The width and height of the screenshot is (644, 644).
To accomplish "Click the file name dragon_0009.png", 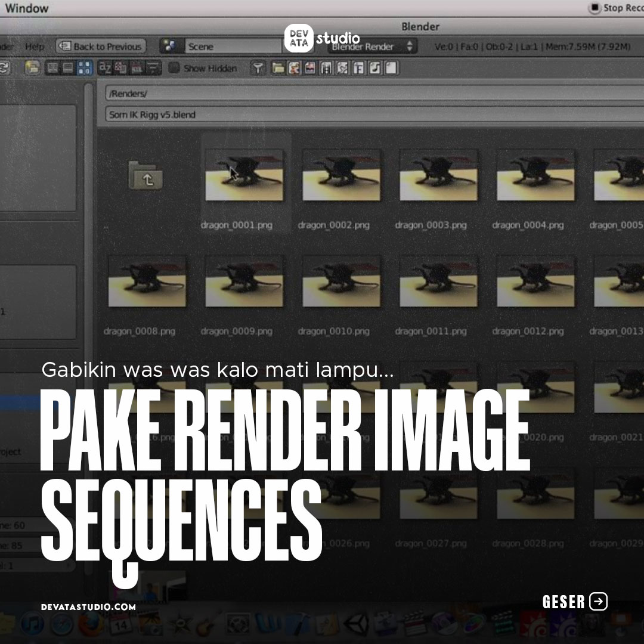I will point(237,331).
